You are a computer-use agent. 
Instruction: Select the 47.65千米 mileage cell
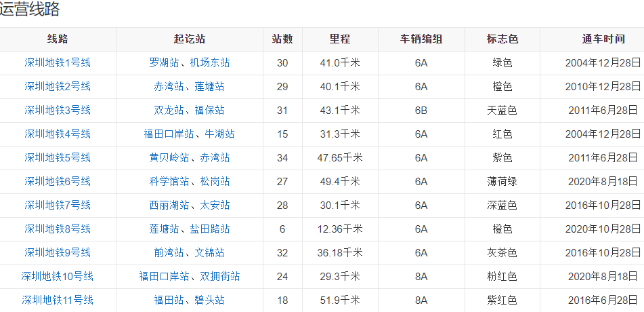coord(340,158)
